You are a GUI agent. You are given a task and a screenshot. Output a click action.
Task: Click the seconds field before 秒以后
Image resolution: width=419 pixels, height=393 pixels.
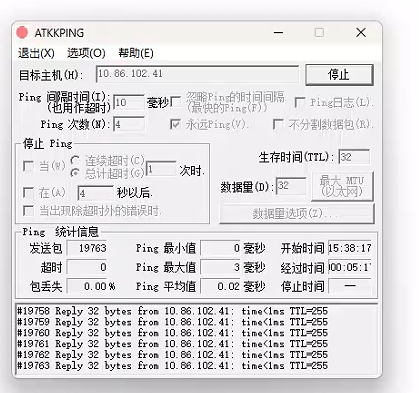coord(95,193)
